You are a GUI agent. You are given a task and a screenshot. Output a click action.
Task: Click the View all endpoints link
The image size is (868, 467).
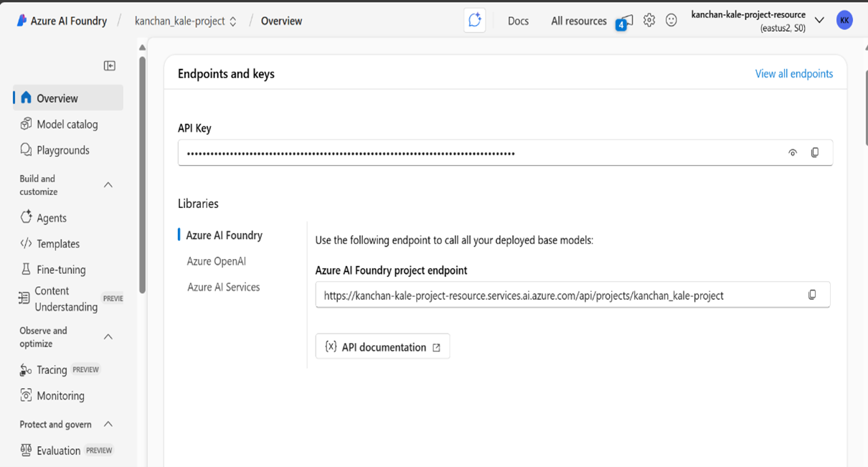point(793,73)
